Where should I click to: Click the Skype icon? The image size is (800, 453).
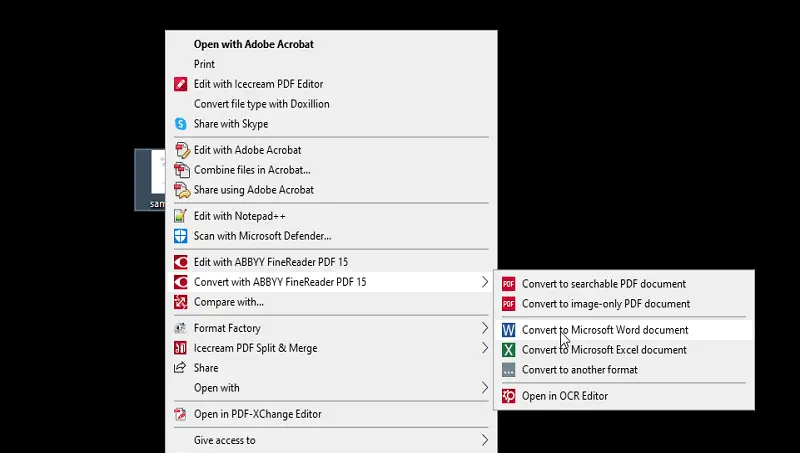tap(181, 124)
